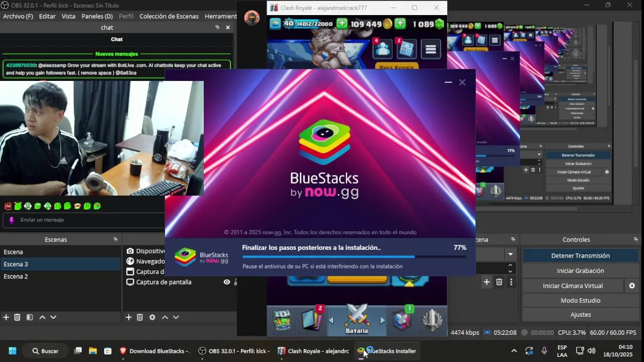Close the chat dock

[228, 28]
